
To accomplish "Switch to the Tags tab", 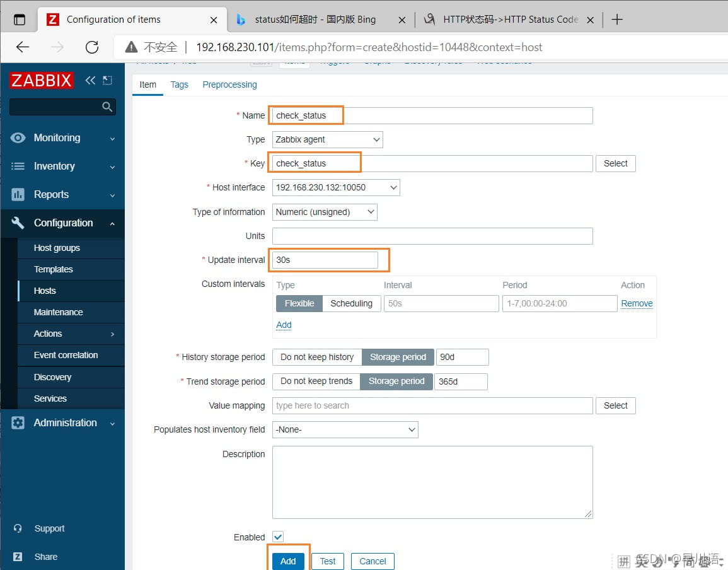I will click(179, 84).
